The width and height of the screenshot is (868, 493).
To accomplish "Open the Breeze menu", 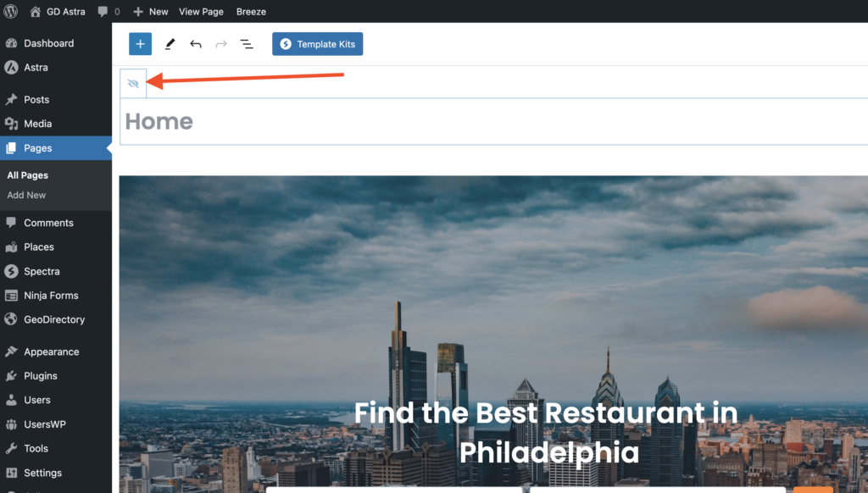I will coord(250,11).
